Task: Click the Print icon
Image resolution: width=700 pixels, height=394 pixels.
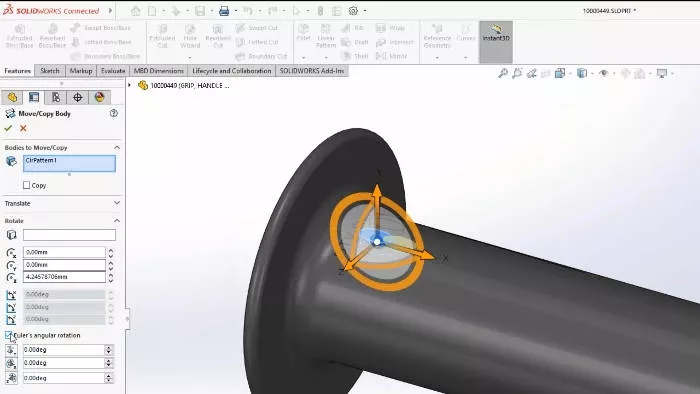Action: point(224,11)
